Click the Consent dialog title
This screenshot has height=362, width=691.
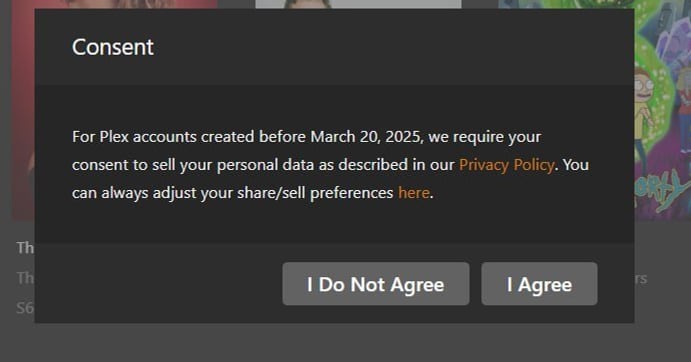tap(113, 47)
